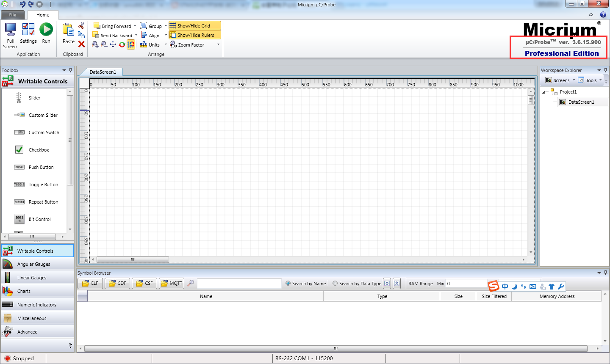610x364 pixels.
Task: Open the Advanced toolbox category
Action: click(37, 332)
